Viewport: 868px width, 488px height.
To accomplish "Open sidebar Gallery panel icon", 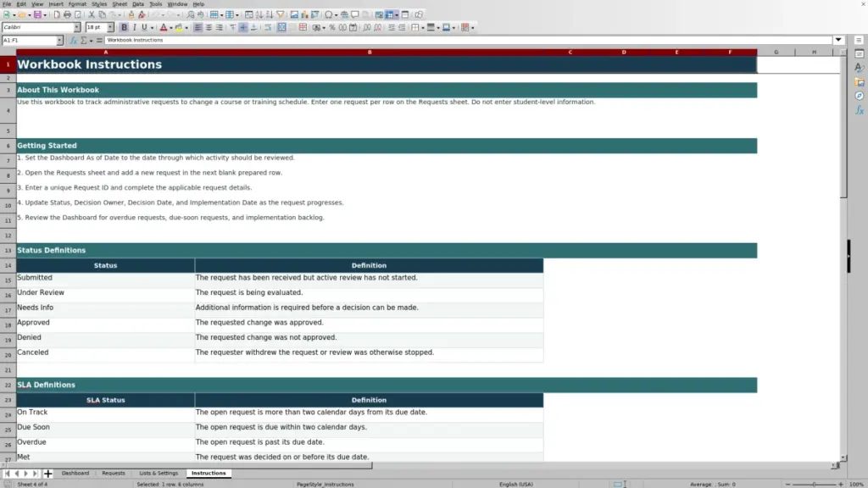I will pyautogui.click(x=860, y=82).
